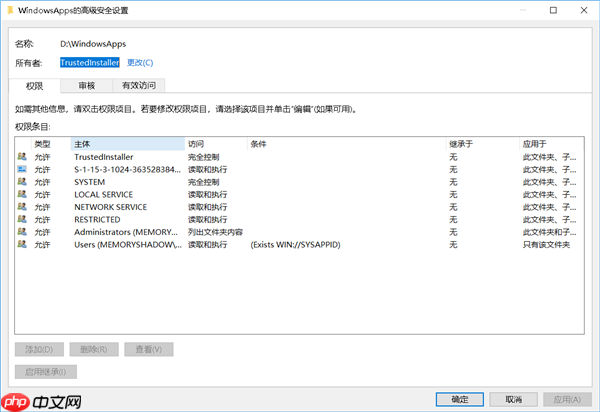Viewport: 600px width, 412px height.
Task: Click 完全控制 in the SYSTEM row
Action: pos(204,182)
